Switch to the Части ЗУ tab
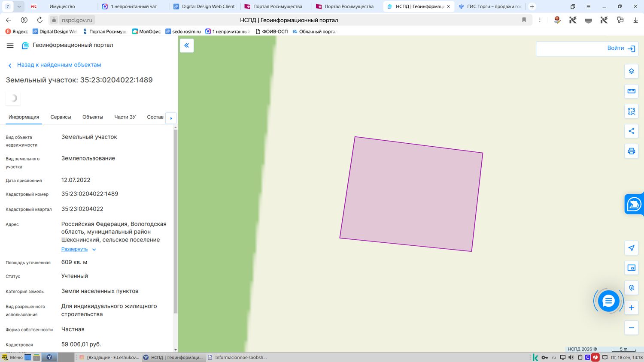 [x=125, y=117]
